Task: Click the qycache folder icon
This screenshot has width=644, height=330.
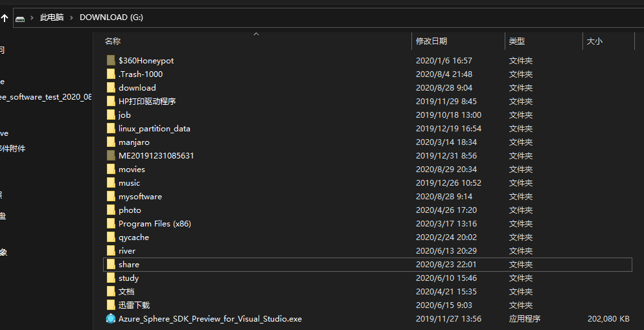Action: (111, 237)
